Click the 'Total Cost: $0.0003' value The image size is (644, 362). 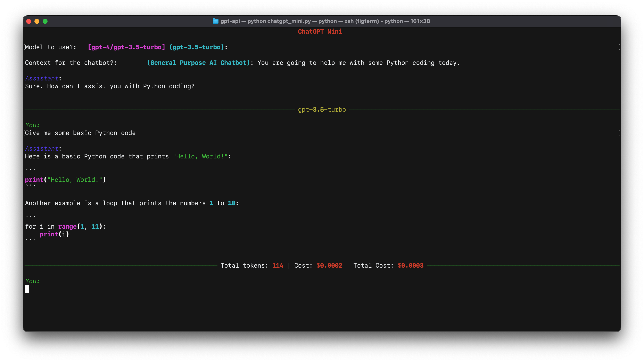[x=388, y=265]
